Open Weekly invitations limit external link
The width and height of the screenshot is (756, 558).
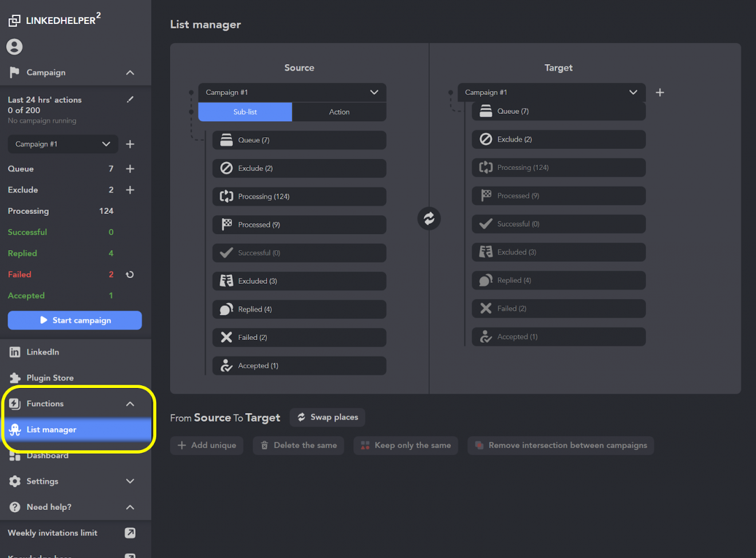130,532
